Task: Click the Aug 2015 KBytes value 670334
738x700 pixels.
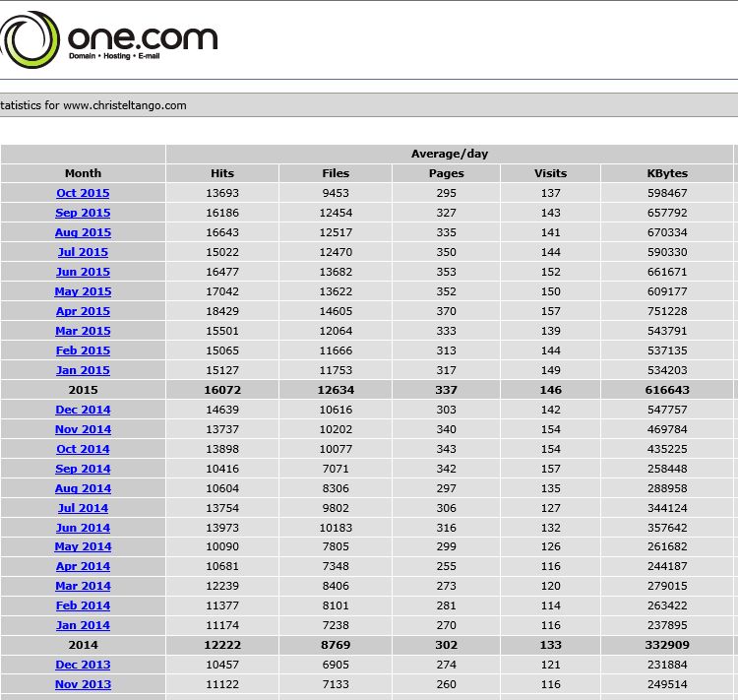Action: (x=667, y=232)
